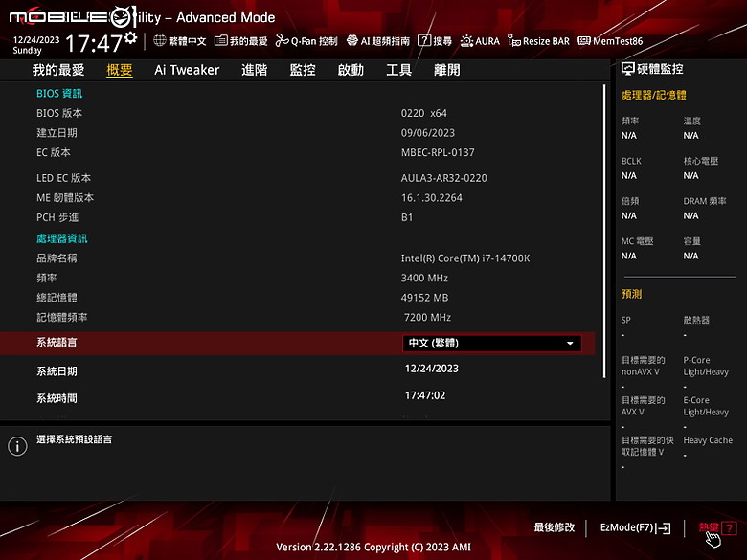Screen dimensions: 747x560
Task: Click the globe language icon
Action: [160, 40]
